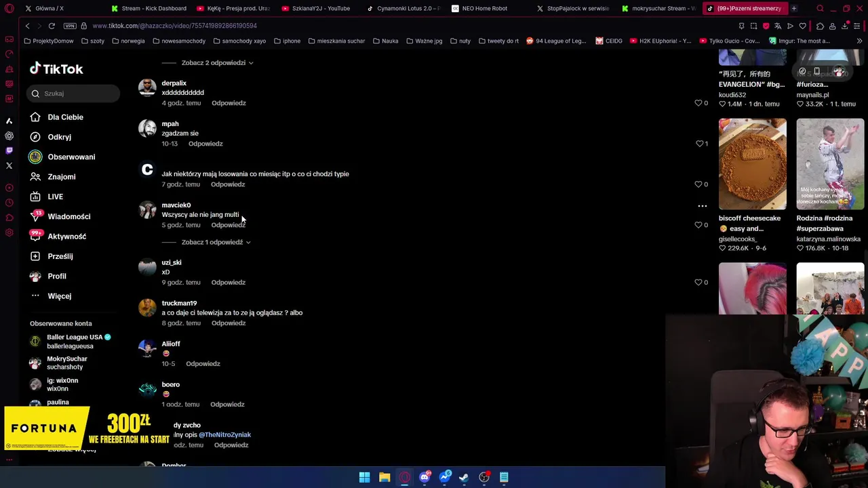Go back with browser back arrow

click(x=27, y=26)
